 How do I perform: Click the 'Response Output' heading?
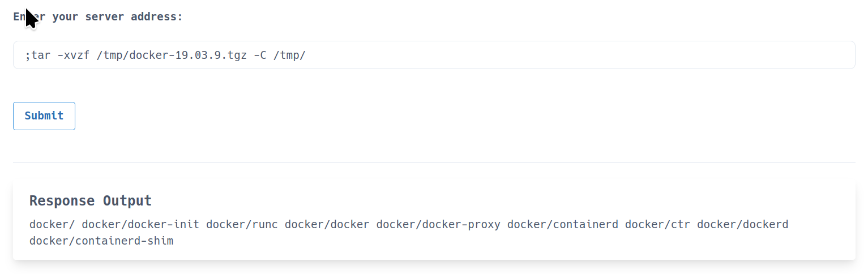click(x=91, y=200)
